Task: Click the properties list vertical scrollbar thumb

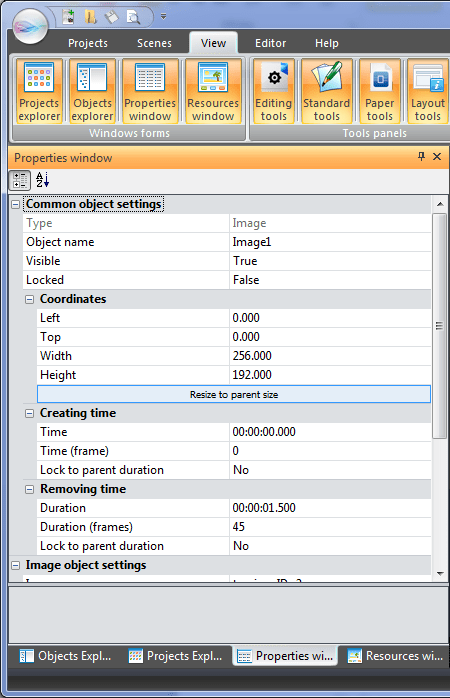Action: coord(439,326)
